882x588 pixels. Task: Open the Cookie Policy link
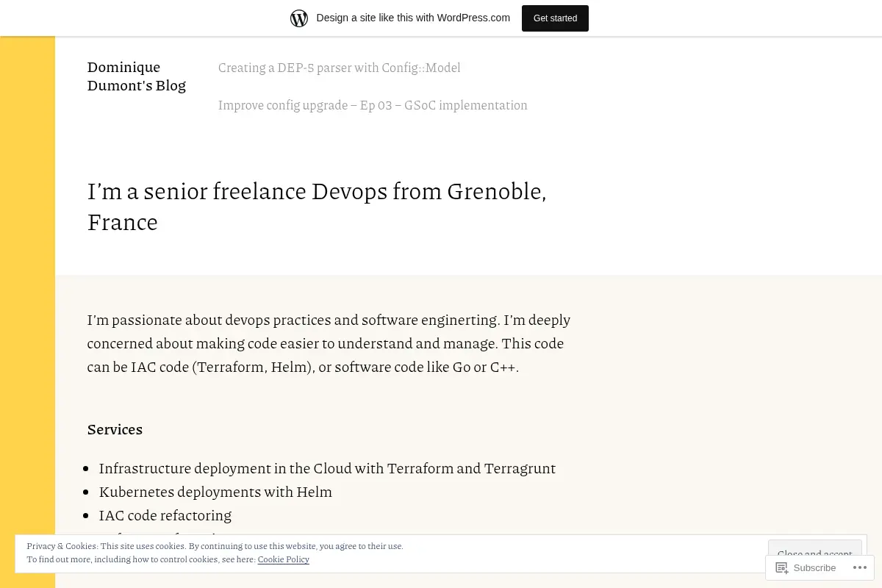click(x=283, y=559)
